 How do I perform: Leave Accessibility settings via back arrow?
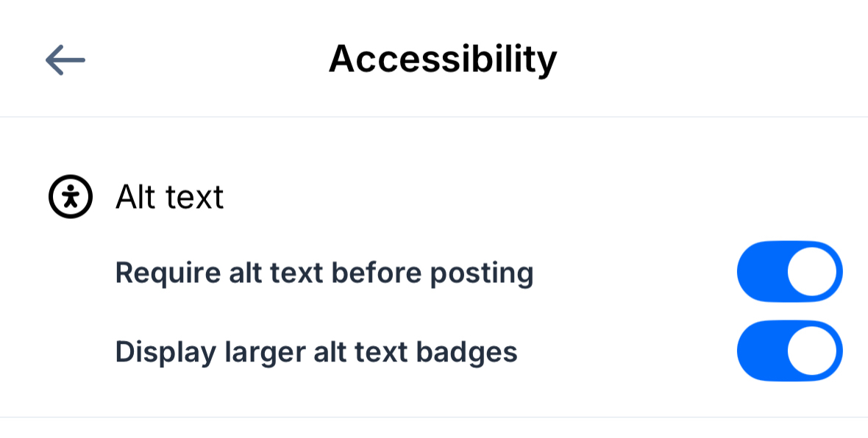click(x=65, y=60)
